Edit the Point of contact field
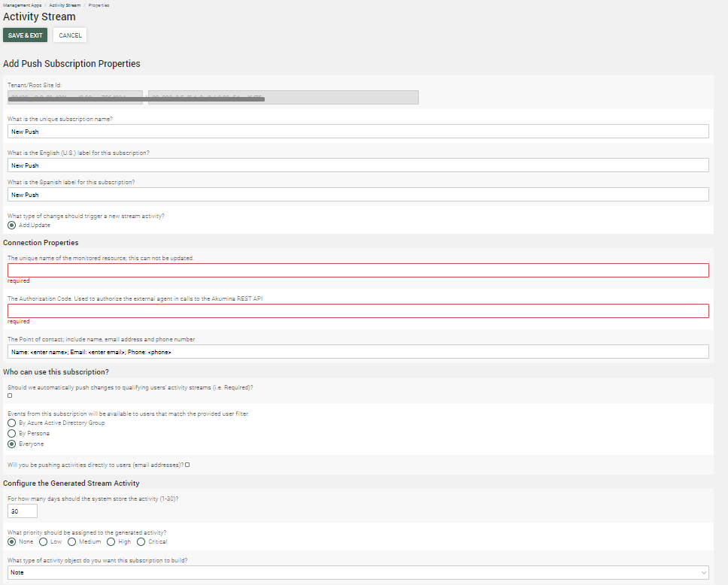 click(358, 352)
